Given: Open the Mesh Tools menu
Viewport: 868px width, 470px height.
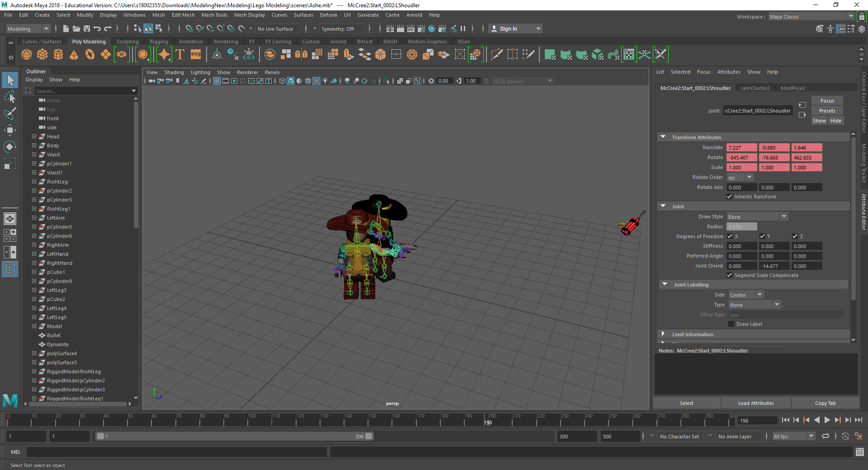Looking at the screenshot, I should point(214,15).
